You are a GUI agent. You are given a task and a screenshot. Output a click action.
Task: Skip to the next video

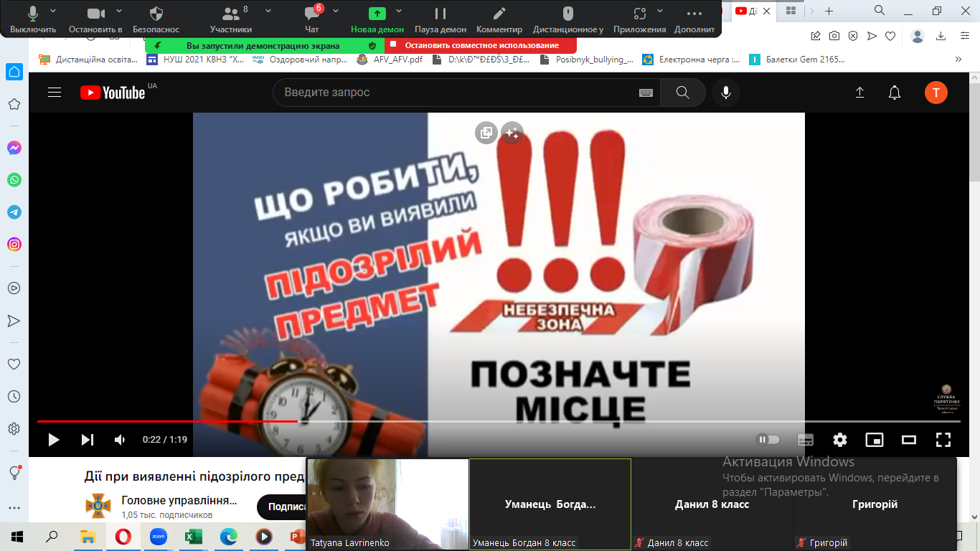[88, 440]
